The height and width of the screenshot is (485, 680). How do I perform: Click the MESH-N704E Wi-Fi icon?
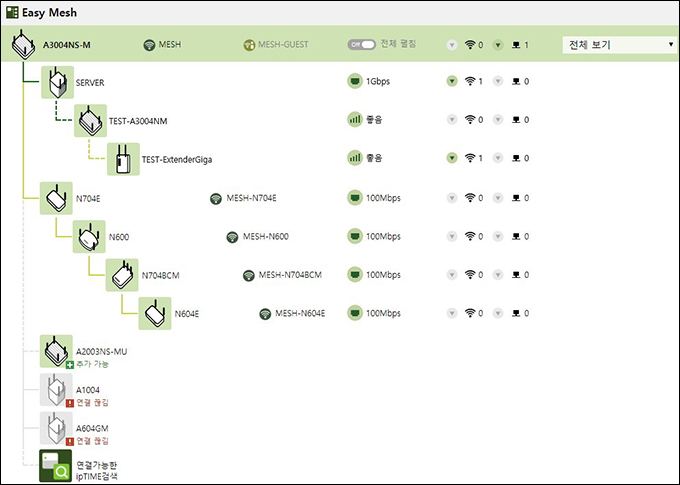(x=216, y=199)
